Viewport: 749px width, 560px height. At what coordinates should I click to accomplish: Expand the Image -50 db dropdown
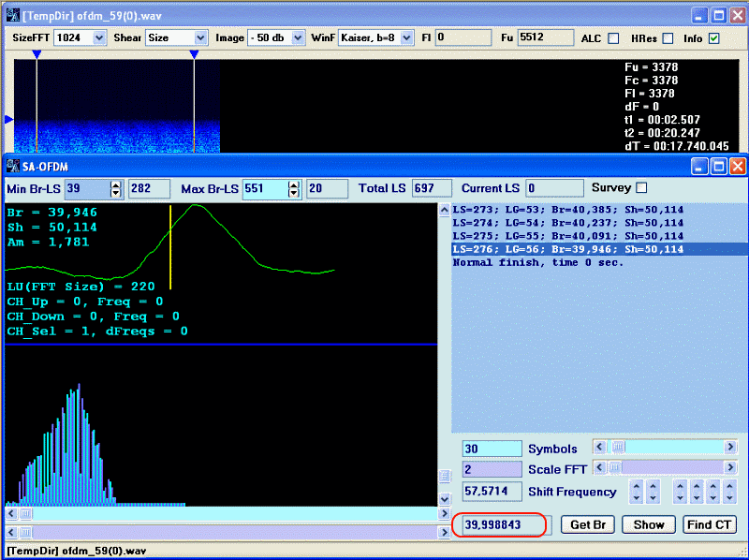pos(298,37)
